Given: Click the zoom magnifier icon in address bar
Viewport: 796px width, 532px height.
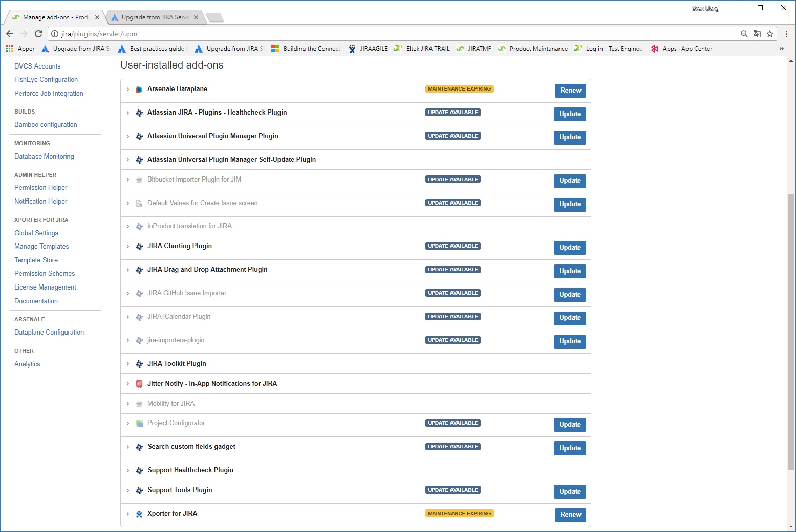Looking at the screenshot, I should (x=744, y=34).
